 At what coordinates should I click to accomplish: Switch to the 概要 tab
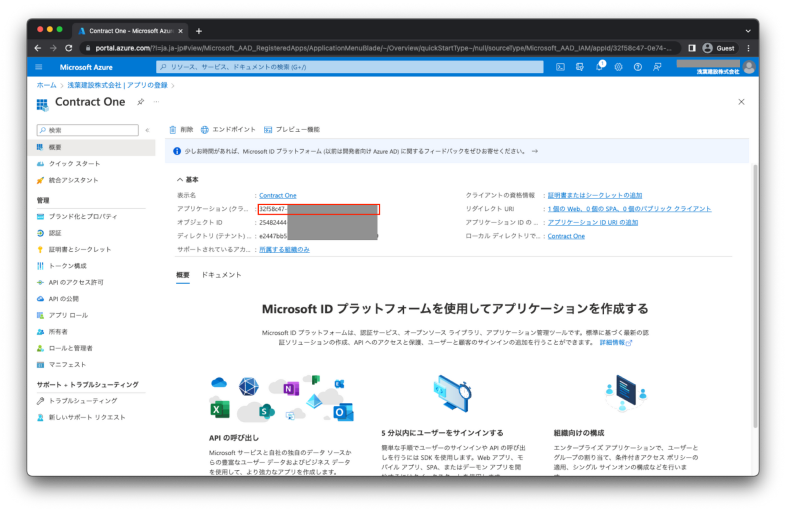click(x=183, y=275)
